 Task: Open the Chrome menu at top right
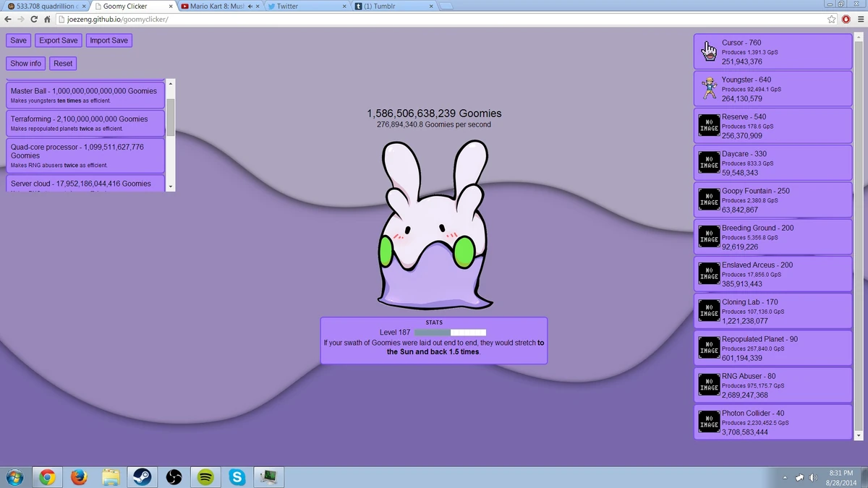tap(860, 20)
